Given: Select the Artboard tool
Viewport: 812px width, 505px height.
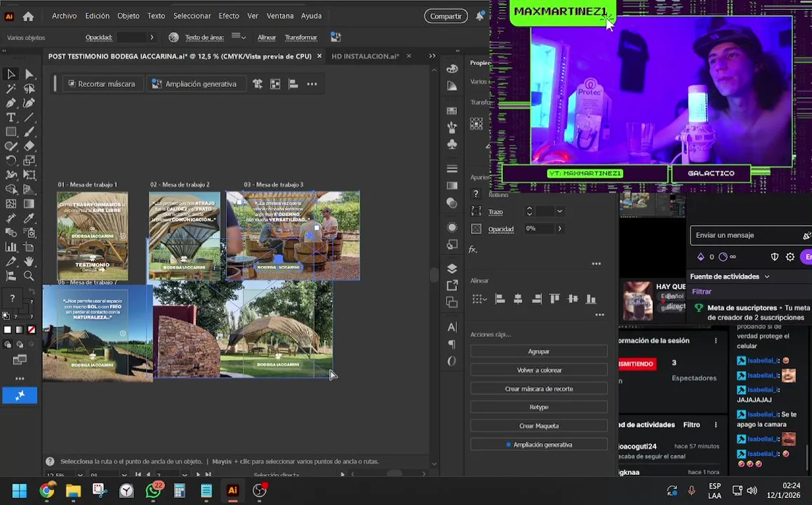Looking at the screenshot, I should pyautogui.click(x=29, y=247).
